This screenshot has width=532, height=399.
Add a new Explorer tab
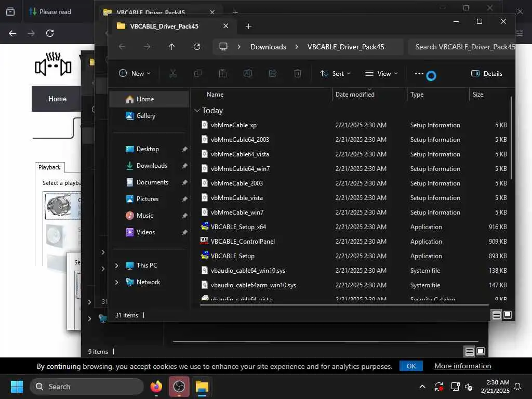[x=248, y=26]
